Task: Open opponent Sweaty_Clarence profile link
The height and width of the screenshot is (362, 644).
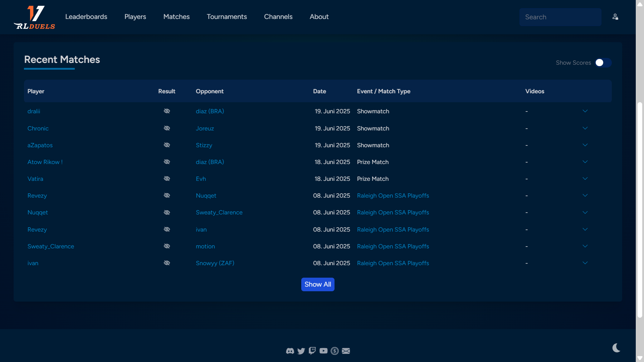Action: [219, 212]
